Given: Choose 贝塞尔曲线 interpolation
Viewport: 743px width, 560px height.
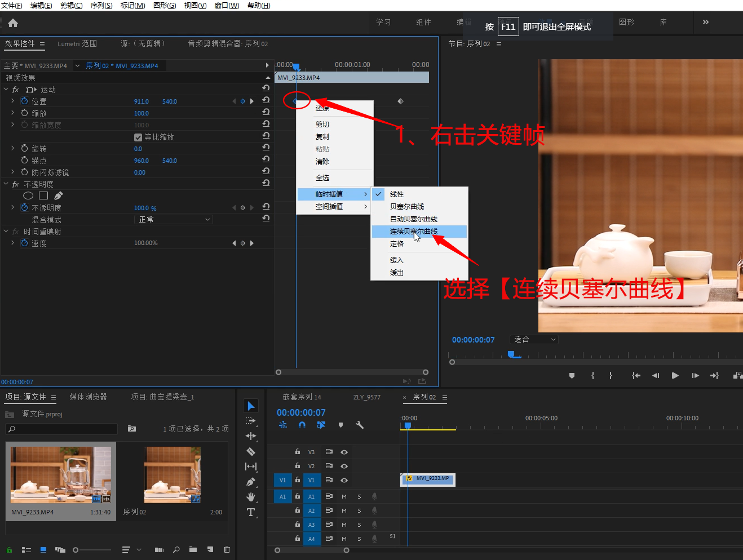Looking at the screenshot, I should [x=419, y=206].
